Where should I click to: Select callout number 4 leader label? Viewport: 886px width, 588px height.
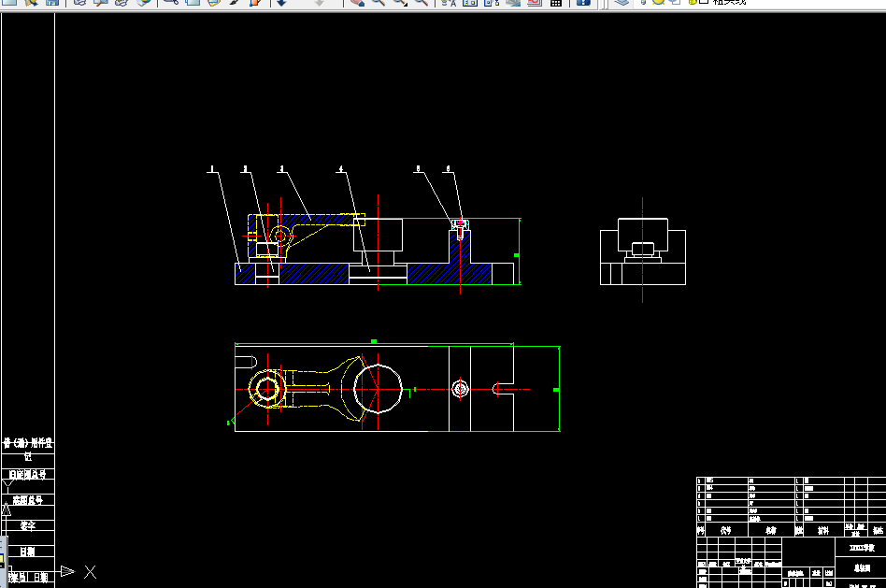click(341, 168)
